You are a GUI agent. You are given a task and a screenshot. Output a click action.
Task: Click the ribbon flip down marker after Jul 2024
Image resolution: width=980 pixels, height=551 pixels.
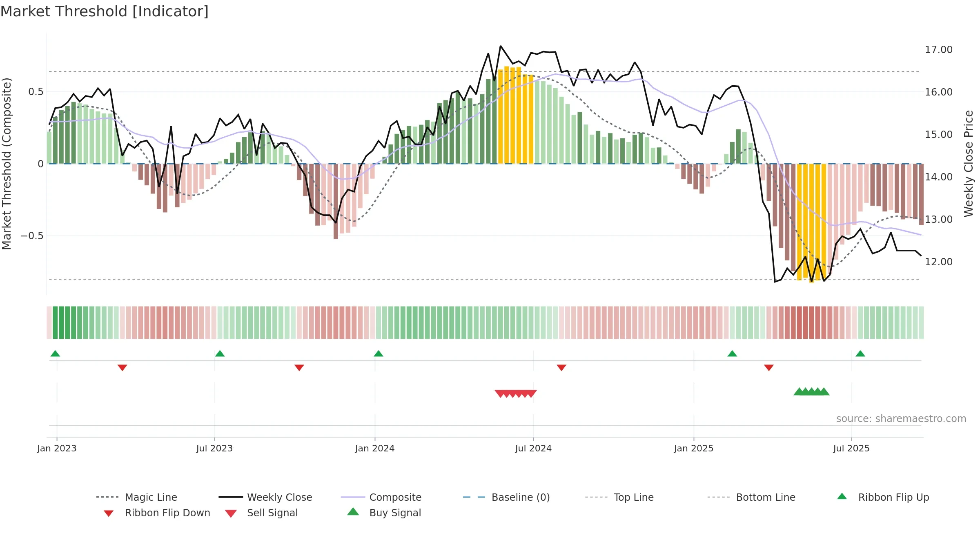[x=561, y=367]
